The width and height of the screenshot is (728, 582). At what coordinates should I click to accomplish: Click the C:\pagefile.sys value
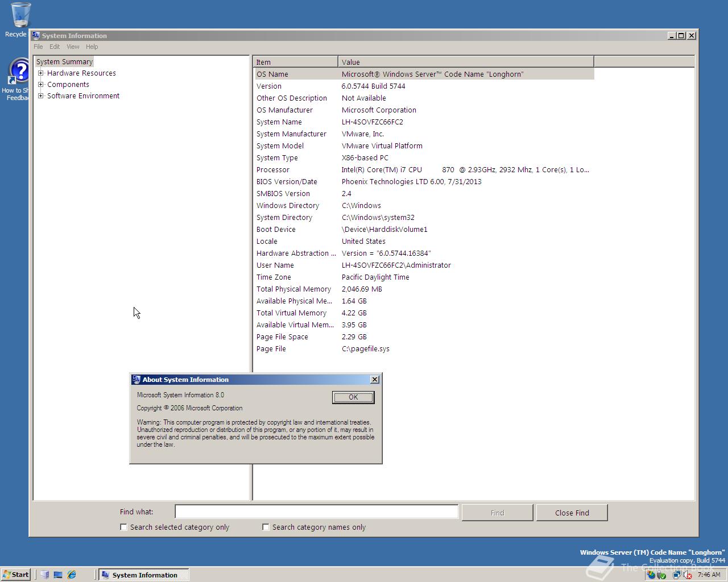pyautogui.click(x=366, y=348)
